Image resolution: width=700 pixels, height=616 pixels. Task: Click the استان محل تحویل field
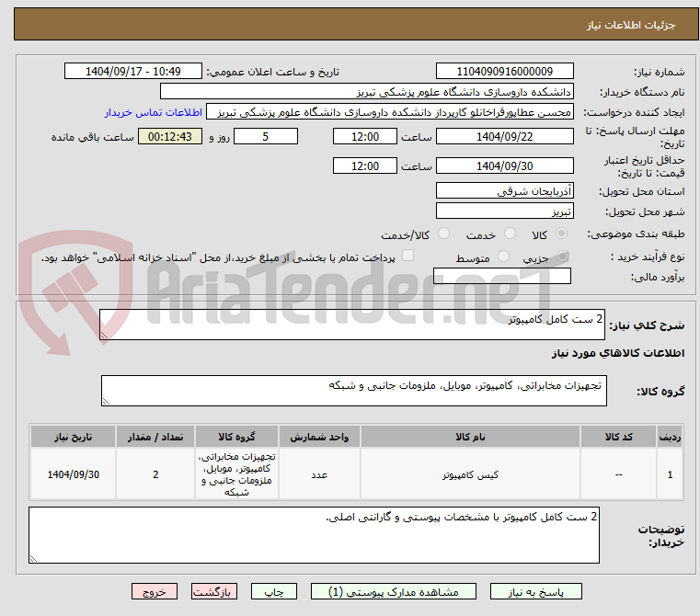pos(504,190)
